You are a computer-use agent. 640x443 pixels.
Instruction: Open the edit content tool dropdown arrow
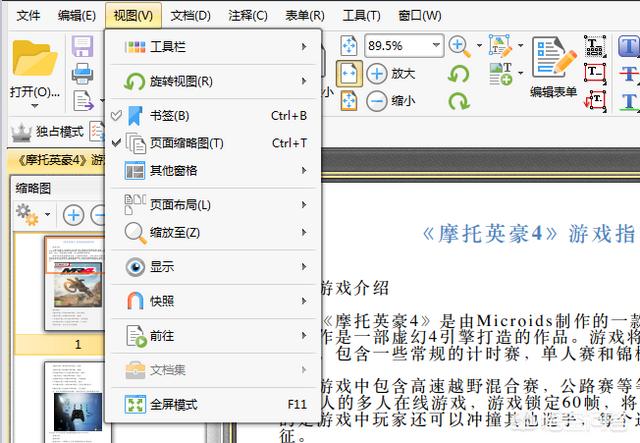tap(521, 45)
